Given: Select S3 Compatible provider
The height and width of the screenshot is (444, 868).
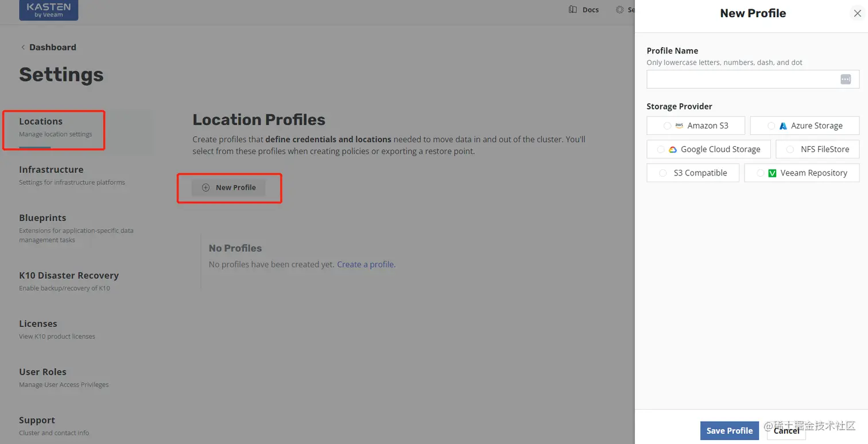Looking at the screenshot, I should tap(693, 173).
